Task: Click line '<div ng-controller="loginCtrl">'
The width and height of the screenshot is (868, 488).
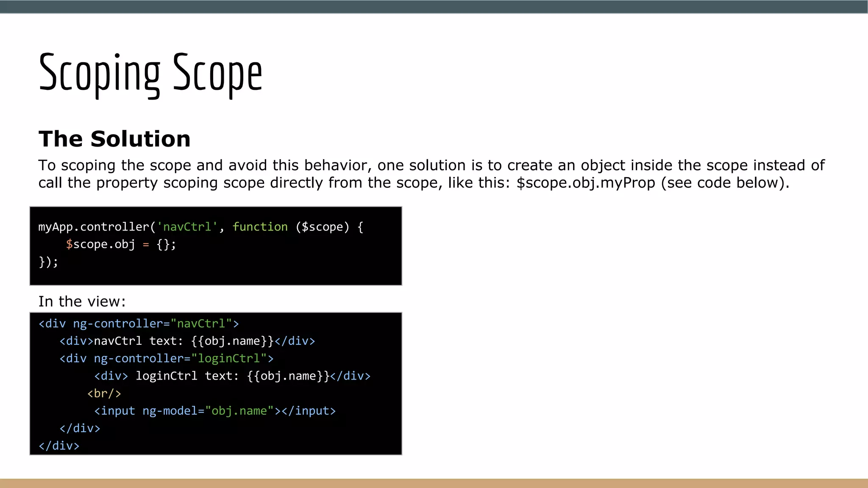Action: (167, 358)
